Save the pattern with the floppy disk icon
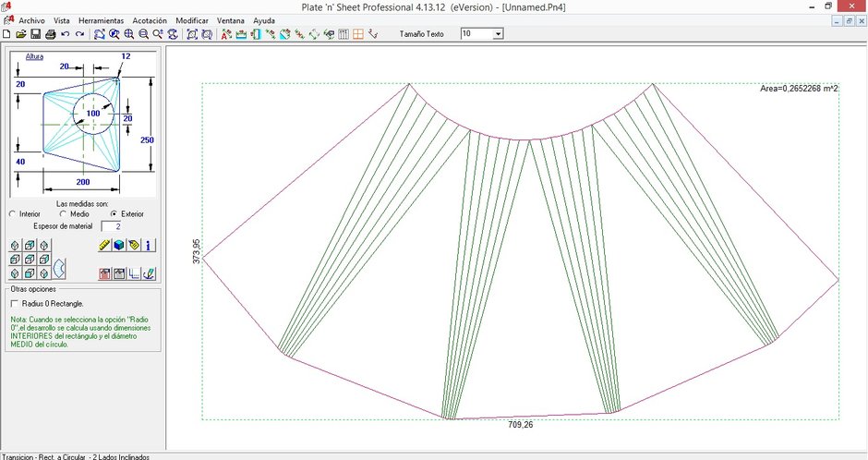Viewport: 868px width, 460px height. pyautogui.click(x=35, y=34)
